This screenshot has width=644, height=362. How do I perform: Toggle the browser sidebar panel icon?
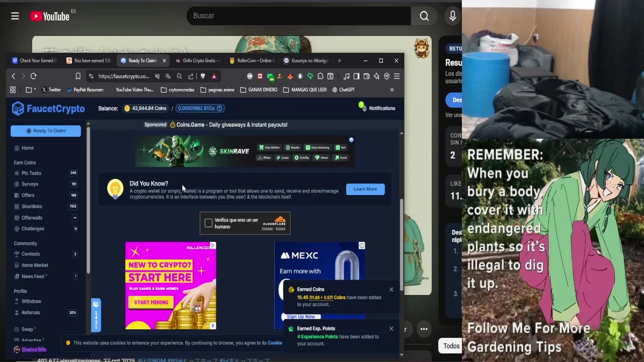(x=356, y=76)
